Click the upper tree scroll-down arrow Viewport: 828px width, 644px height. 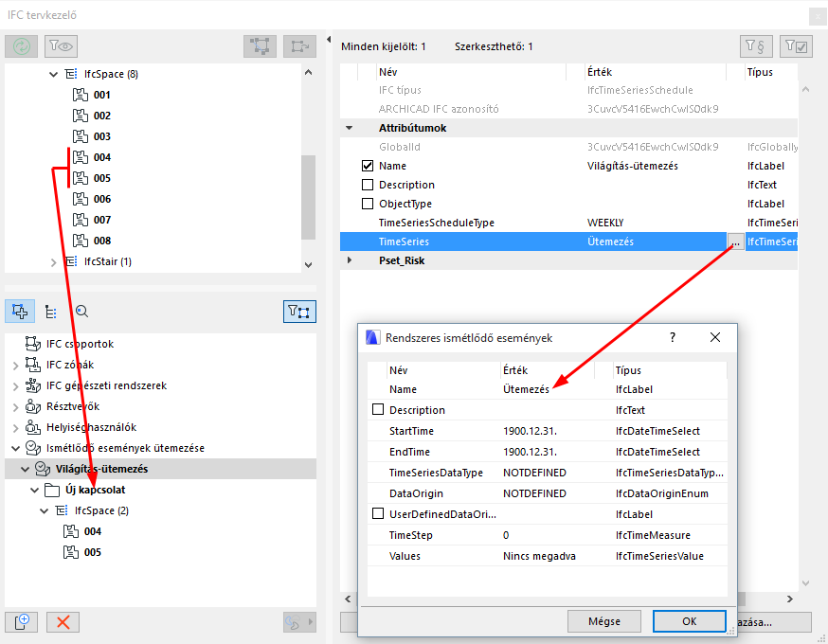pyautogui.click(x=309, y=265)
